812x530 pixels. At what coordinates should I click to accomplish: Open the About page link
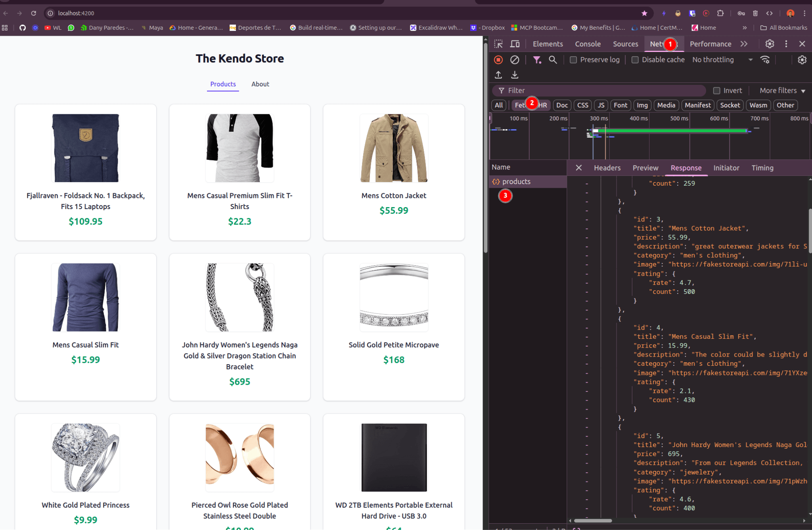[x=260, y=84]
